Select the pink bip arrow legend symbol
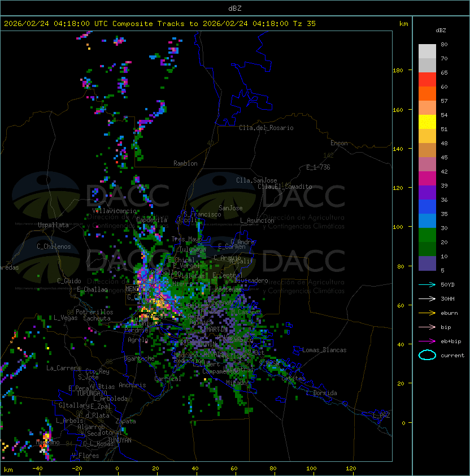Screen dimensions: 470x476 pos(427,327)
